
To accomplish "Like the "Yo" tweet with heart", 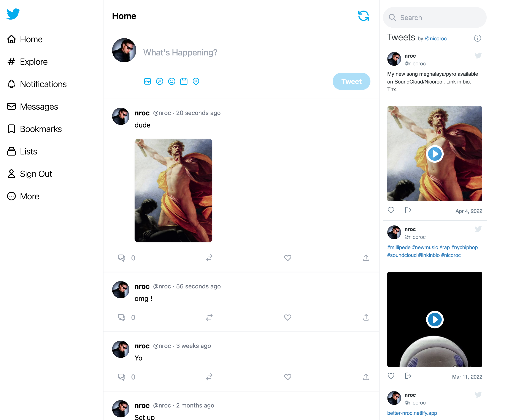I will [287, 377].
